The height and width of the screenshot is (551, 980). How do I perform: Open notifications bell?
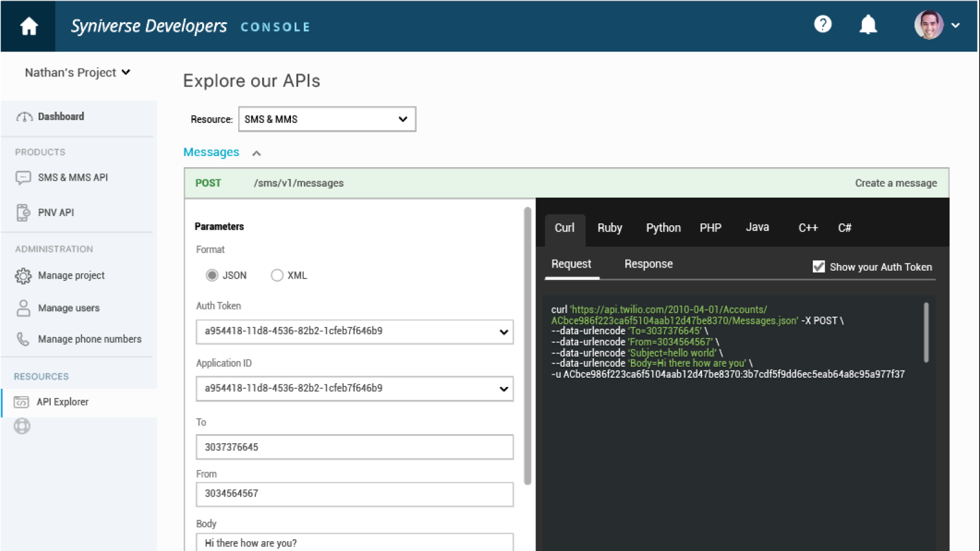click(x=868, y=24)
